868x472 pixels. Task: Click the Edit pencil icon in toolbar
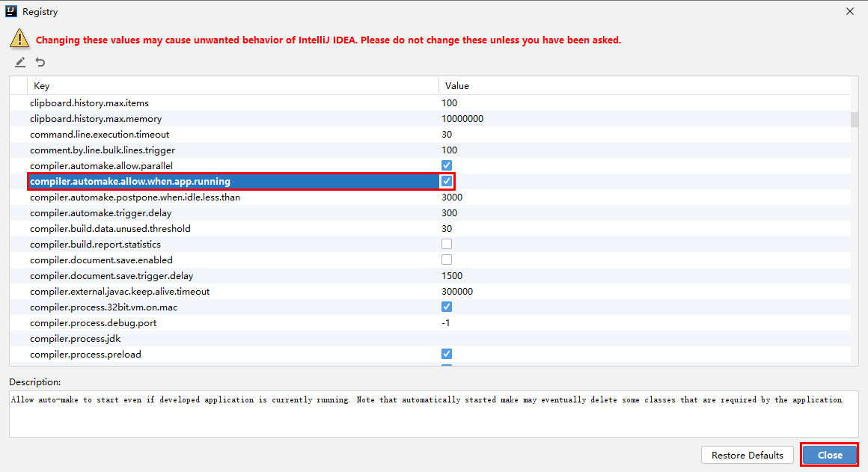click(20, 62)
